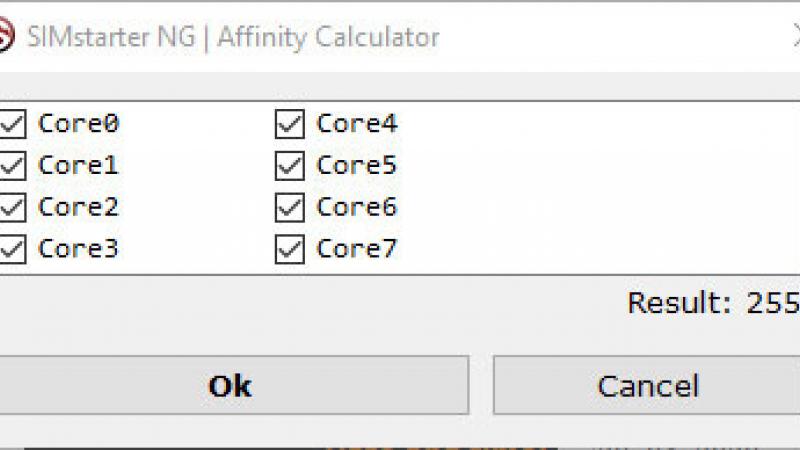Viewport: 800px width, 450px height.
Task: Turn off the Core5 checkbox
Action: [289, 165]
